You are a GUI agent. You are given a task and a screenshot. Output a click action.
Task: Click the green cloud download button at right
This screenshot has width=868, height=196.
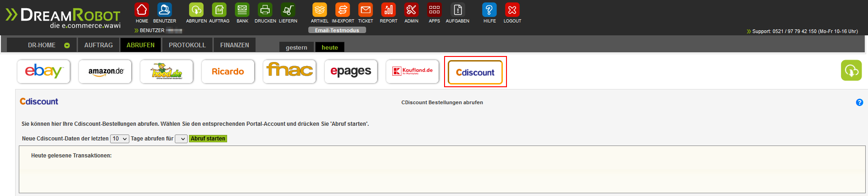coord(851,70)
